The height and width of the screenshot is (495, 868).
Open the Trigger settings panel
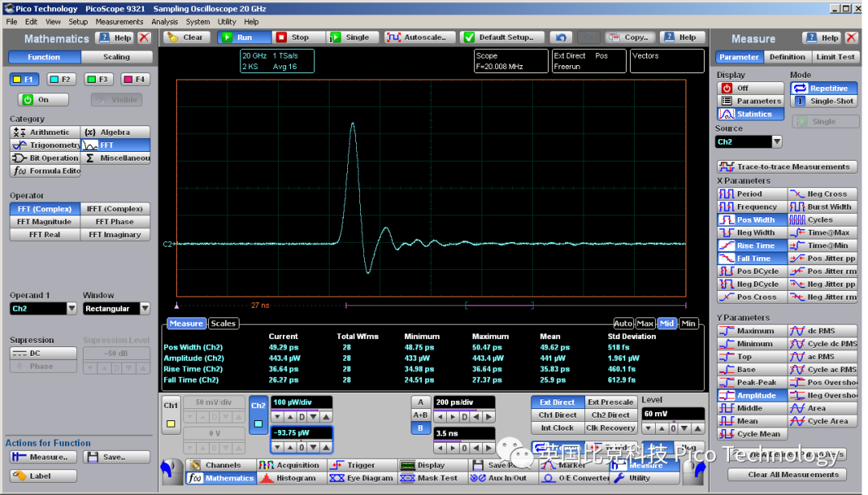coord(362,464)
